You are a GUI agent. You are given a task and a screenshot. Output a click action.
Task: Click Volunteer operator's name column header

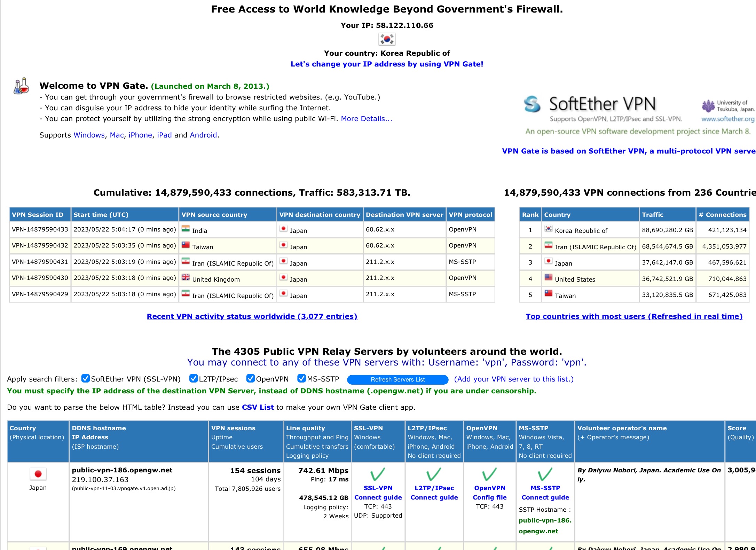[x=649, y=441]
